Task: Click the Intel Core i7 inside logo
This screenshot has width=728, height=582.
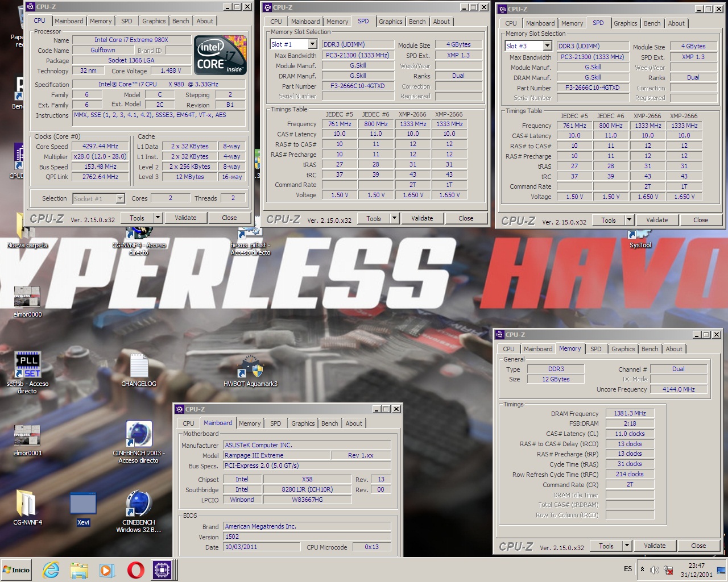Action: point(221,55)
